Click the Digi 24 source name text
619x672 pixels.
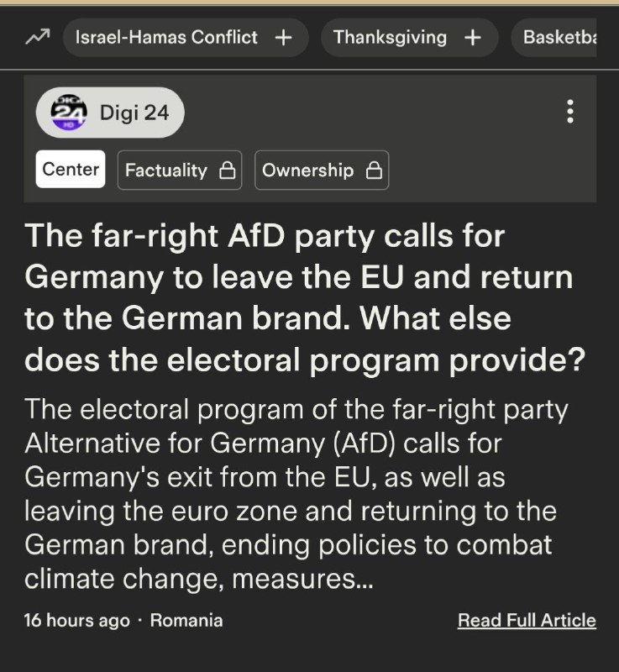[134, 113]
